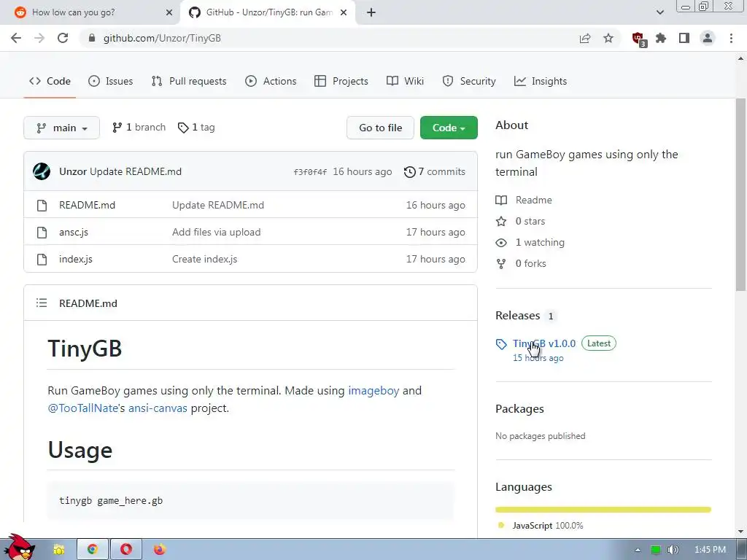Toggle the browser side panel icon
This screenshot has width=747, height=560.
tap(684, 38)
